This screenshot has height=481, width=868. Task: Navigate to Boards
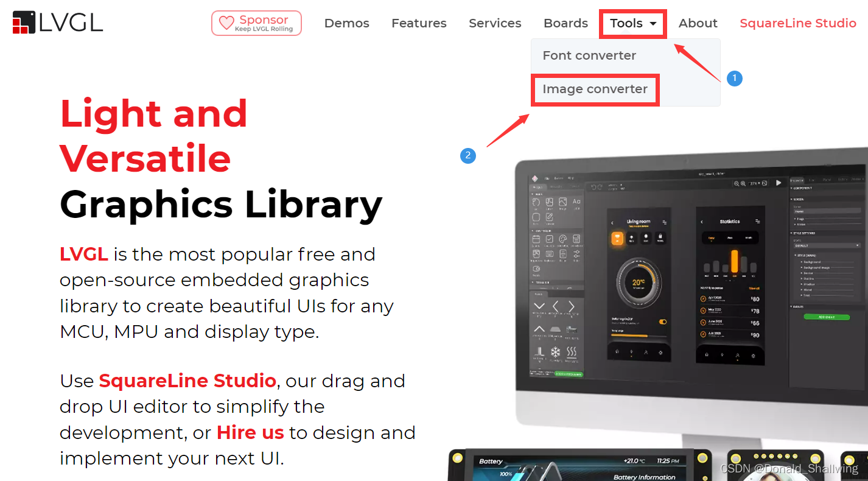[x=565, y=23]
